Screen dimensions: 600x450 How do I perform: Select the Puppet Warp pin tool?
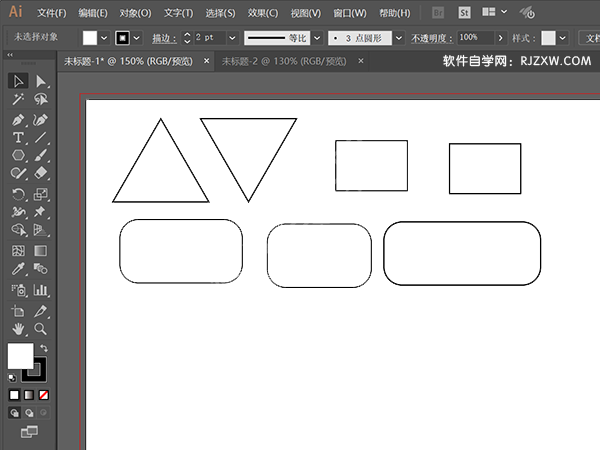[x=40, y=212]
